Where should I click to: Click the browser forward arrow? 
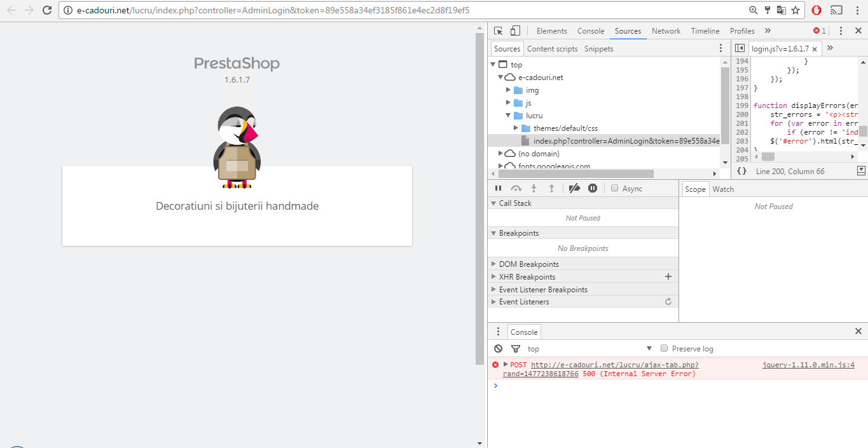tap(29, 10)
